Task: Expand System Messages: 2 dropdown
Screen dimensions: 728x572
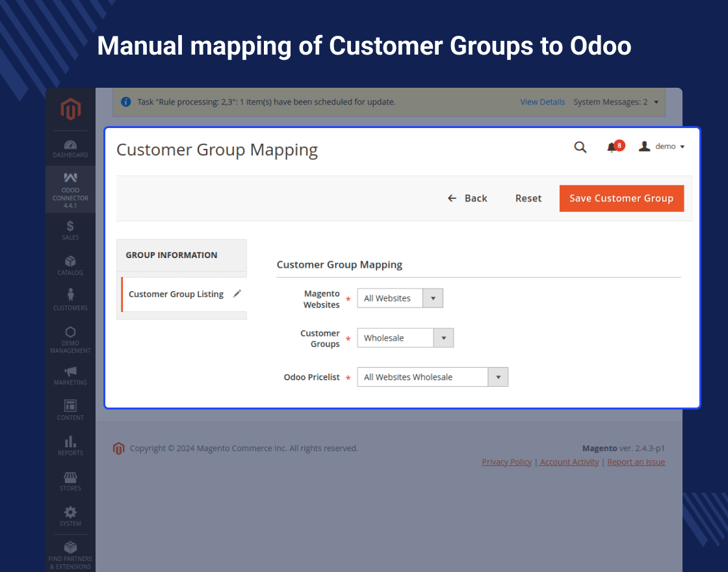Action: point(616,101)
